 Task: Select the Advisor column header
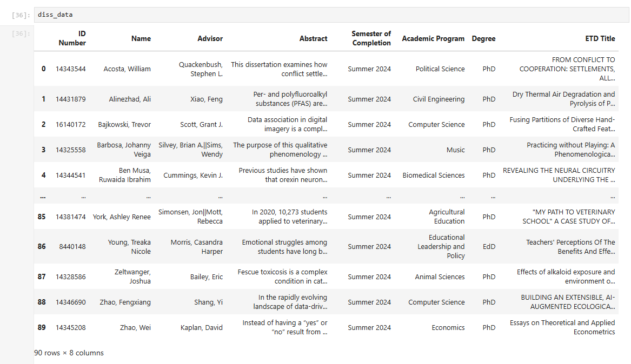[210, 38]
